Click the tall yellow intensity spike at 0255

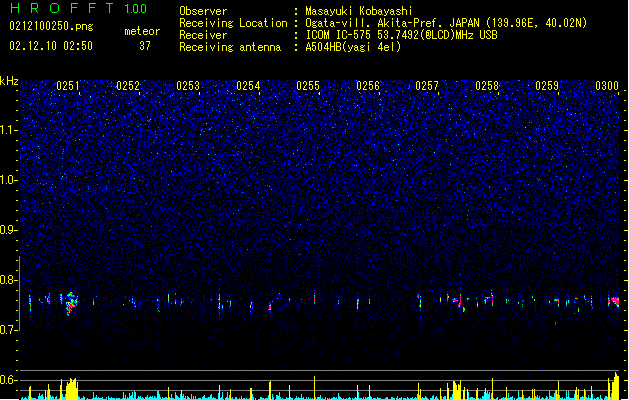click(x=314, y=388)
